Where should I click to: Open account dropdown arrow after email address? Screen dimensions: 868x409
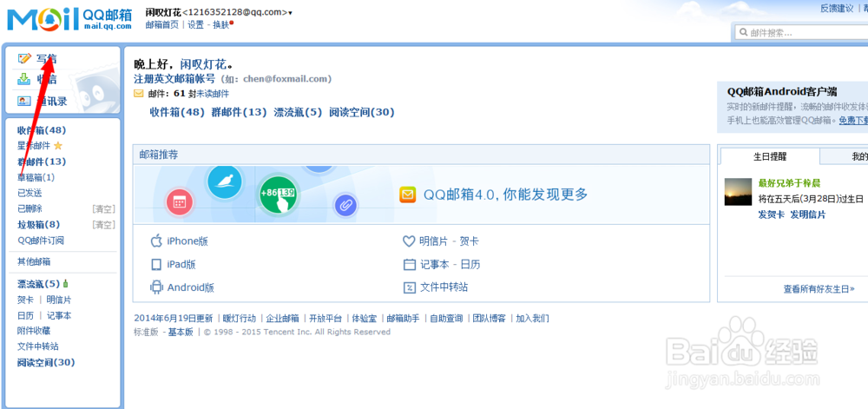pos(291,13)
